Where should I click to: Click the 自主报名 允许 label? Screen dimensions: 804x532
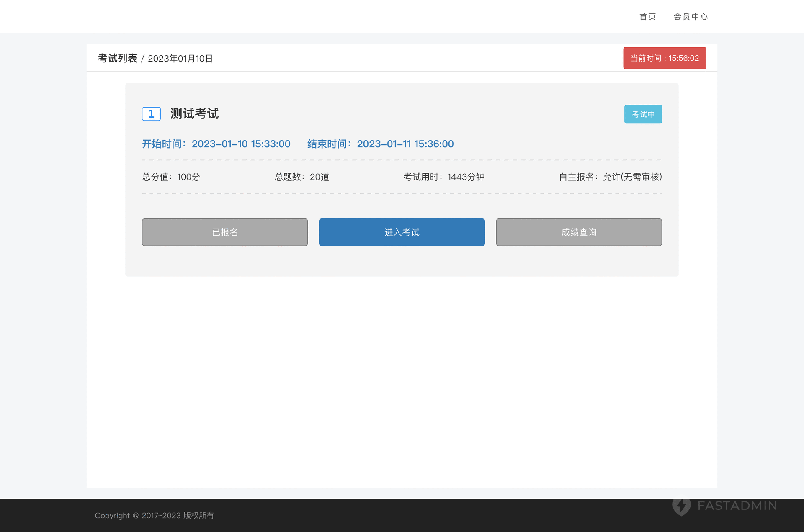point(610,177)
